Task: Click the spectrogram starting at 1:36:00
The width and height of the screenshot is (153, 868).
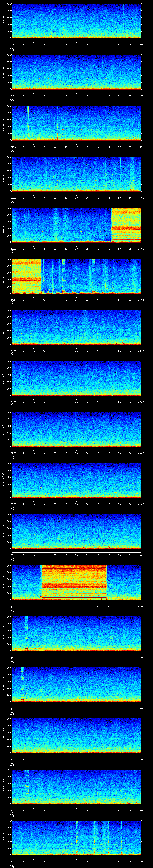Action: pos(76,378)
